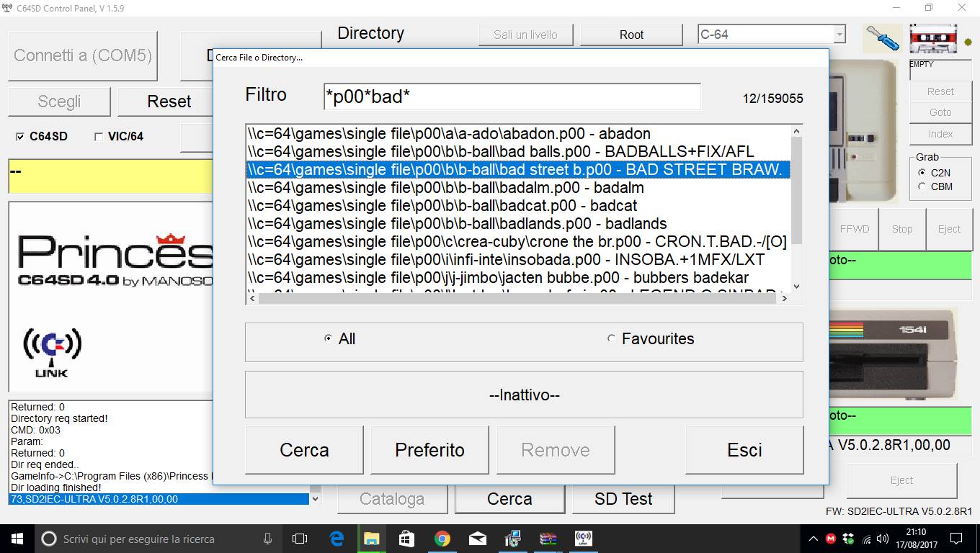Screen dimensions: 980x553
Task: Launch Chrome from taskbar
Action: [442, 538]
